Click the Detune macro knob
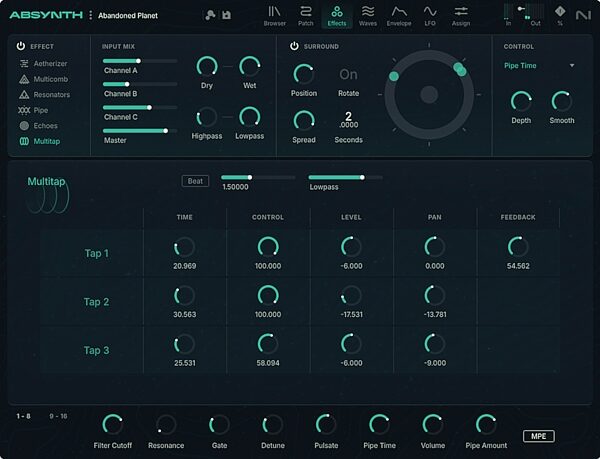Viewport: 600px width, 459px height. pyautogui.click(x=273, y=425)
